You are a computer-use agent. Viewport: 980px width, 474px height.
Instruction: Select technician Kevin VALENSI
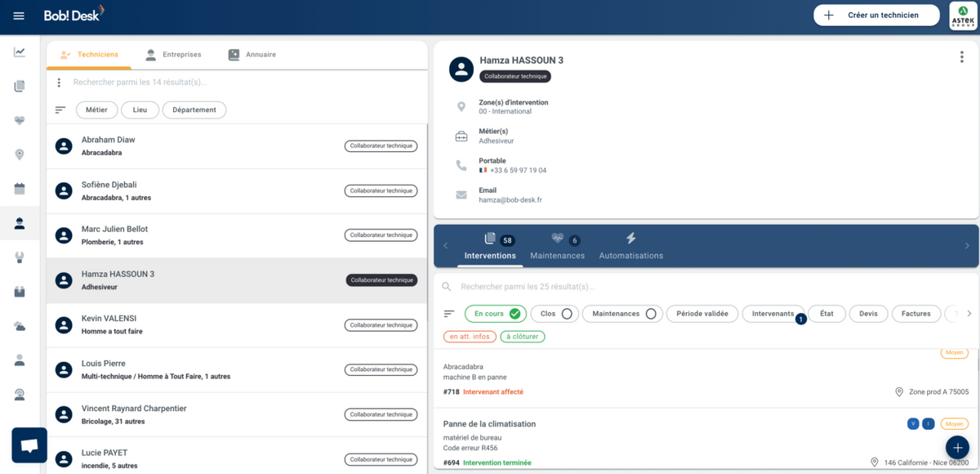[237, 325]
